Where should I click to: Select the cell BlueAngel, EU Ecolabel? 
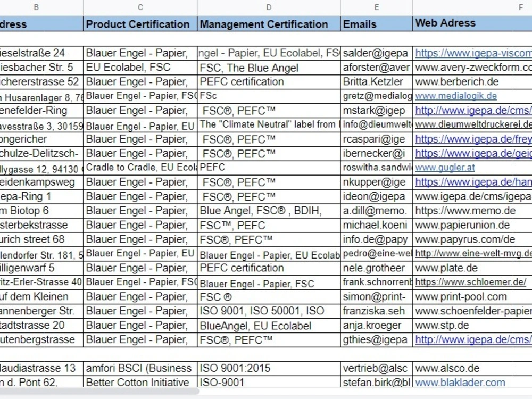269,326
